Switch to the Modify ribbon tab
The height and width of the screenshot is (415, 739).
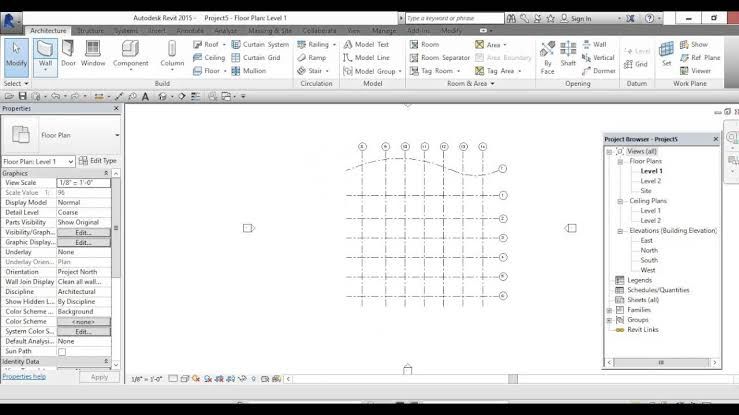tap(452, 31)
